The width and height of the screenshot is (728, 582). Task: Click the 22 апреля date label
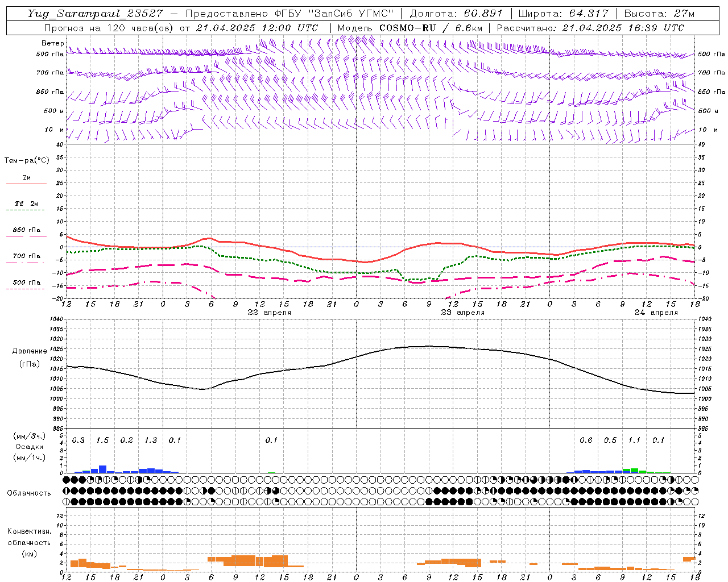click(x=270, y=313)
